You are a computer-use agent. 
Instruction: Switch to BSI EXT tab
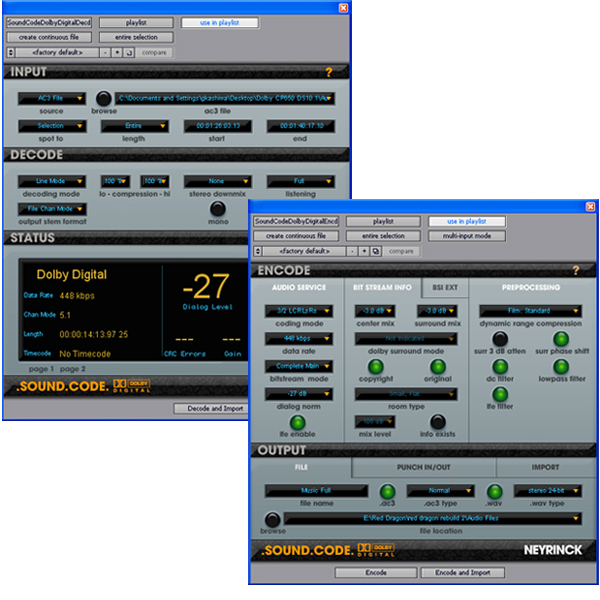click(445, 287)
